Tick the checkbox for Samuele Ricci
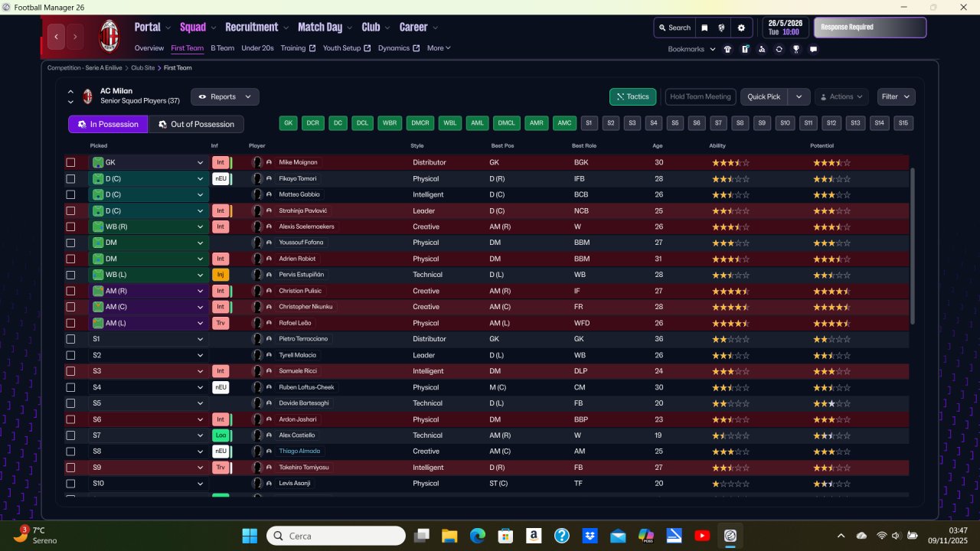 (70, 371)
